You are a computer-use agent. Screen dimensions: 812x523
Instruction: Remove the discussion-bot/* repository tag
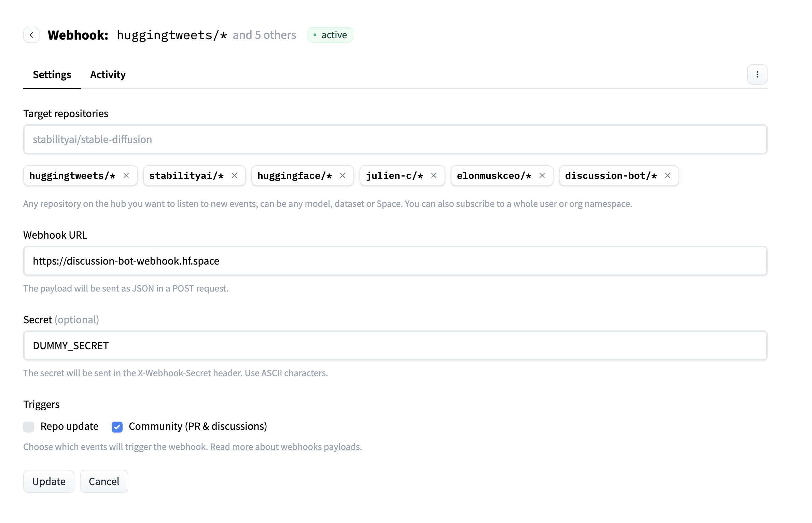coord(668,175)
